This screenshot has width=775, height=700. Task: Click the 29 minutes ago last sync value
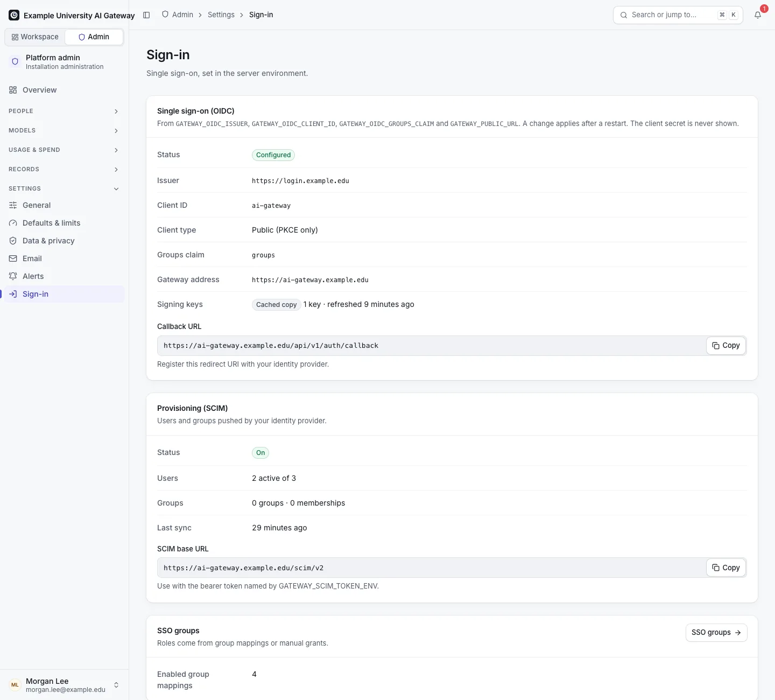click(279, 528)
